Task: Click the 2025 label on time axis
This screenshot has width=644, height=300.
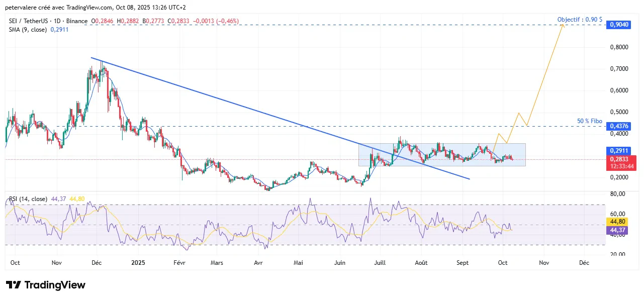Action: 138,263
